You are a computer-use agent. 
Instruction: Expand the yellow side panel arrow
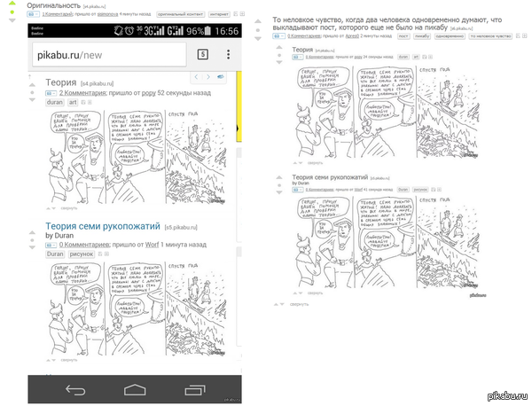pyautogui.click(x=239, y=129)
